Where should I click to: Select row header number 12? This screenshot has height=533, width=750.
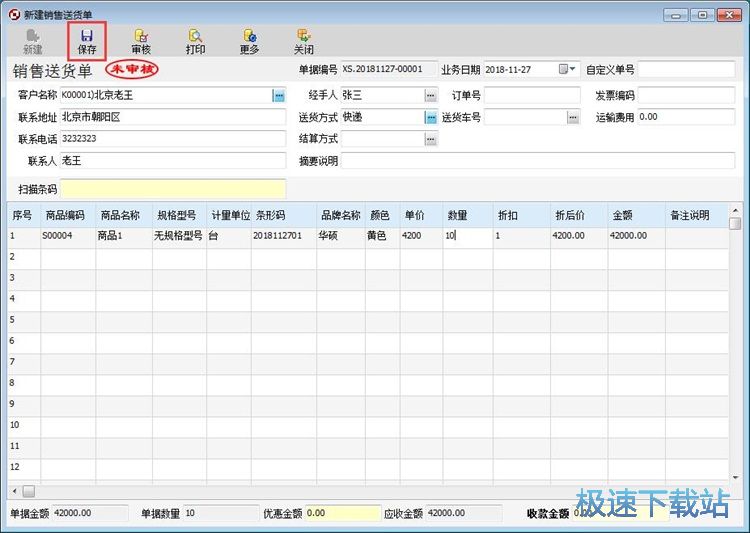point(24,467)
